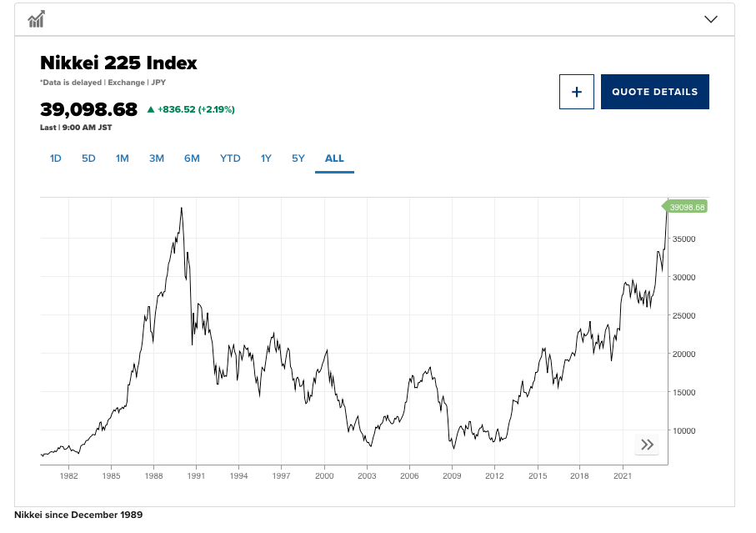Add Nikkei 225 to watchlist with plus button
This screenshot has width=756, height=533.
click(x=577, y=92)
